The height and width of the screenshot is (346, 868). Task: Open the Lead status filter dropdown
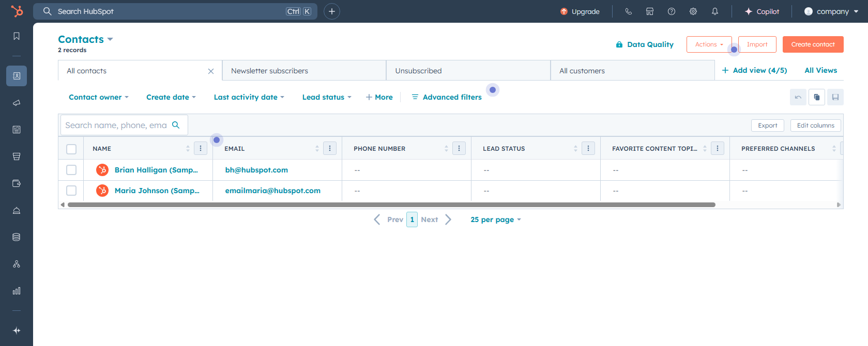coord(327,97)
